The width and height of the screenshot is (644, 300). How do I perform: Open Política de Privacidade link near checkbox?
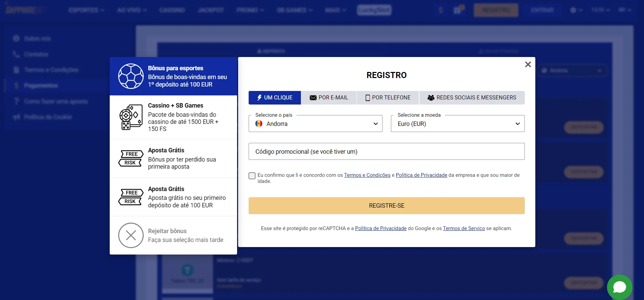422,175
